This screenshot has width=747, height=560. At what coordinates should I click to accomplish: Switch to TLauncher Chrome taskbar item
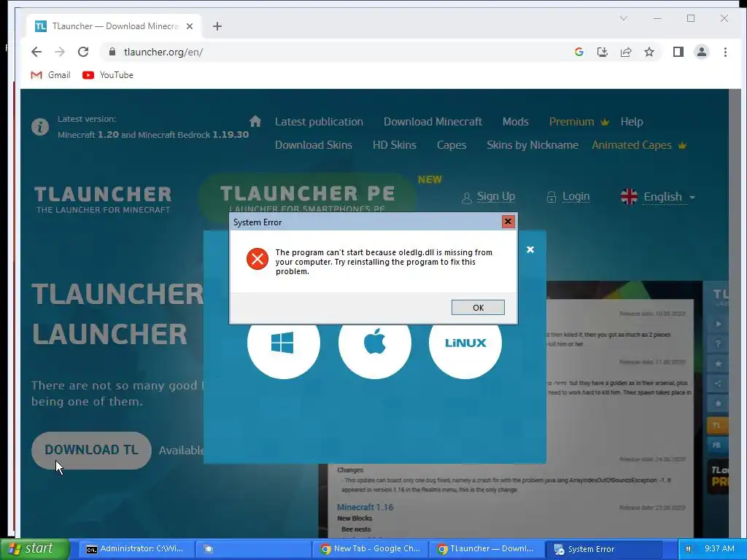tap(487, 549)
